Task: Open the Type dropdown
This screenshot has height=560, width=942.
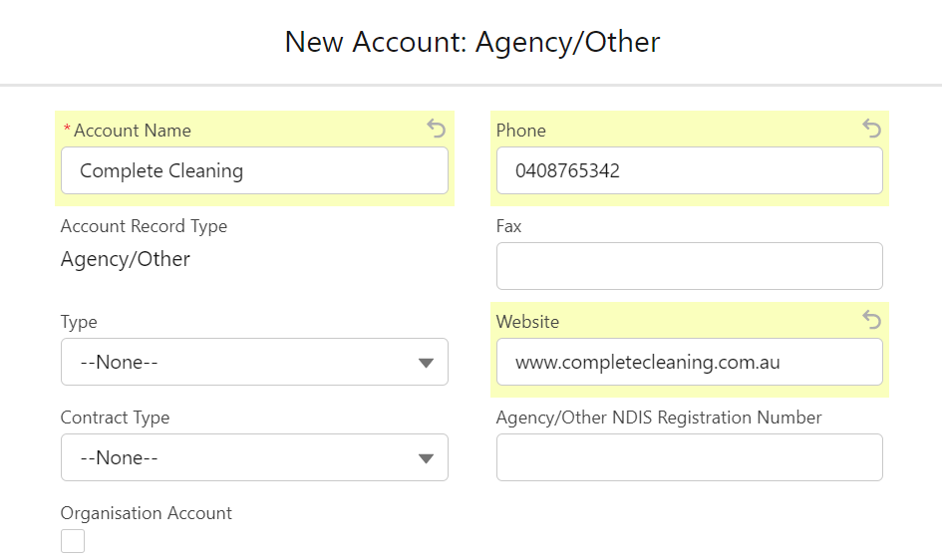Action: [254, 362]
